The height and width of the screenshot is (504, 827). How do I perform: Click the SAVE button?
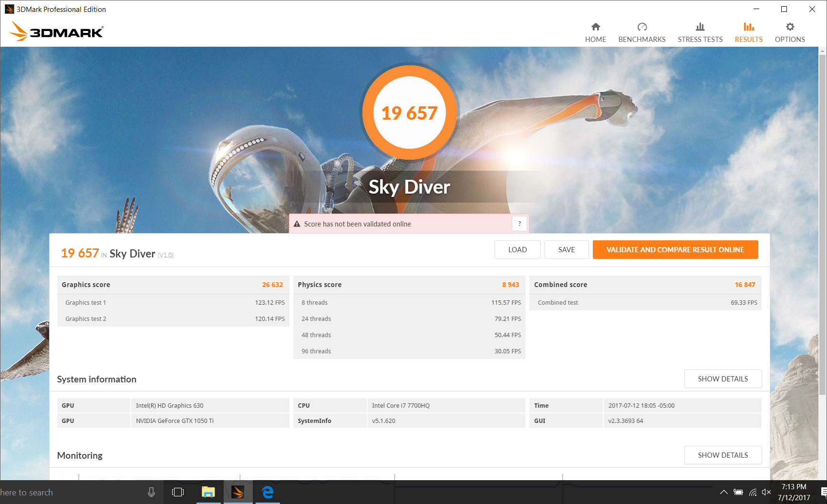pos(567,249)
